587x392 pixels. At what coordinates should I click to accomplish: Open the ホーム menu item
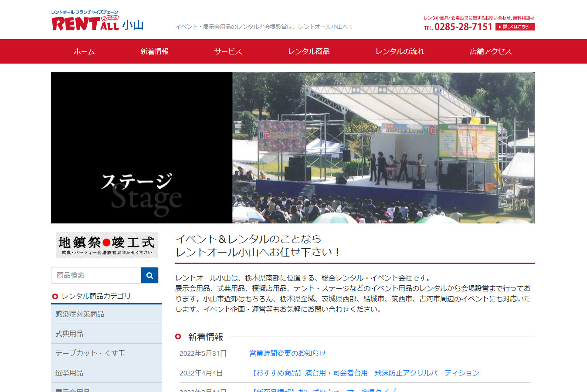[x=84, y=51]
